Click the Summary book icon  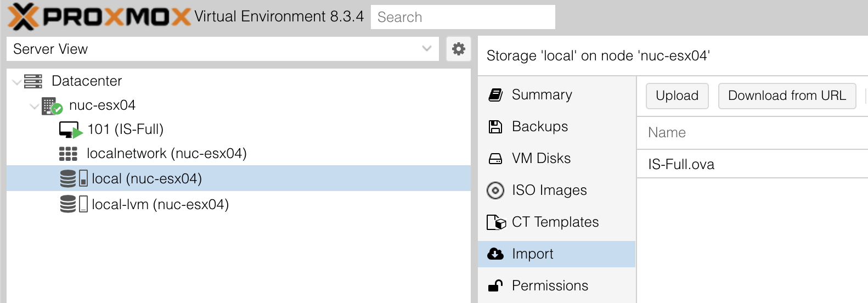pos(495,95)
